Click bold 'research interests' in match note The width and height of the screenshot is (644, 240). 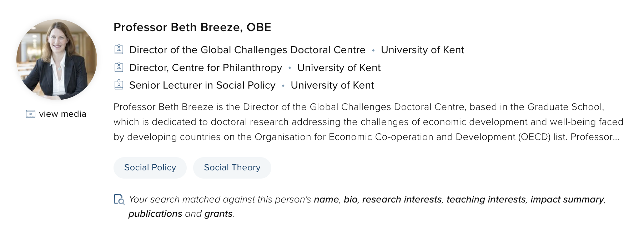pos(402,199)
